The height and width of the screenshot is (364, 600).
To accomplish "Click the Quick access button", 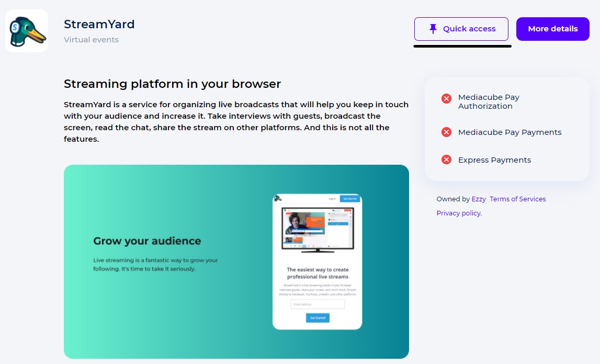I will (461, 29).
